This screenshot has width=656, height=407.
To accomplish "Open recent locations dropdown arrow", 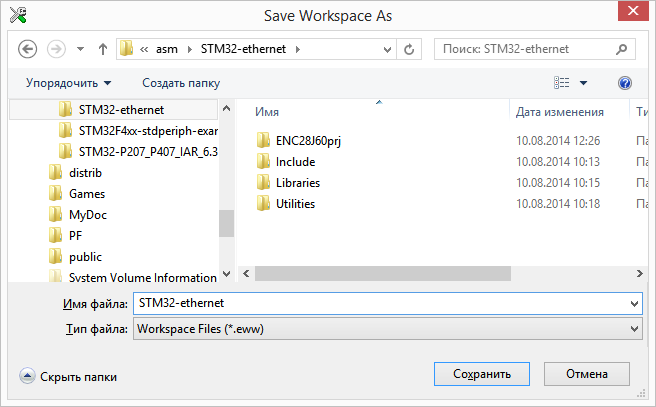I will 80,49.
